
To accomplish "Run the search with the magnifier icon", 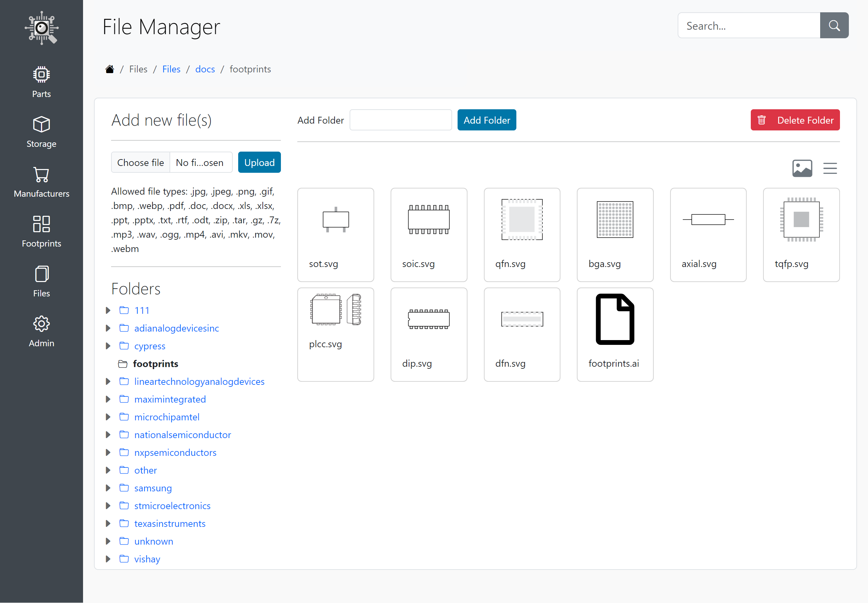I will tap(835, 25).
